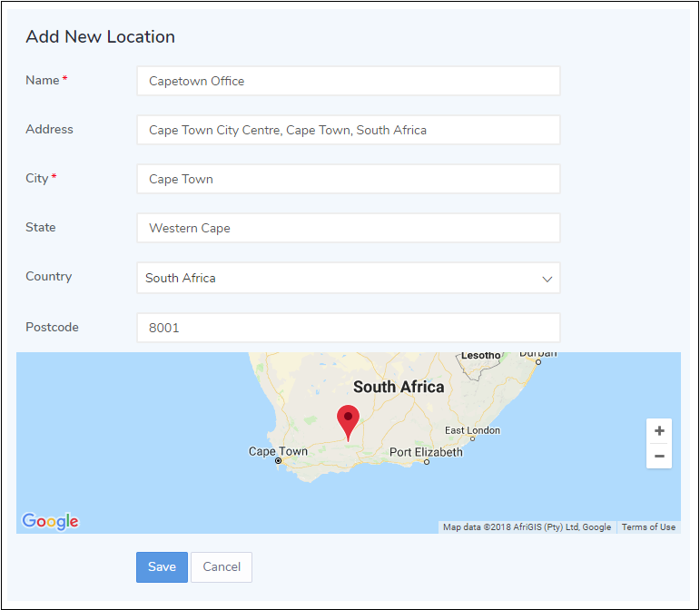Edit the Postcode field
This screenshot has height=610, width=700.
point(348,328)
